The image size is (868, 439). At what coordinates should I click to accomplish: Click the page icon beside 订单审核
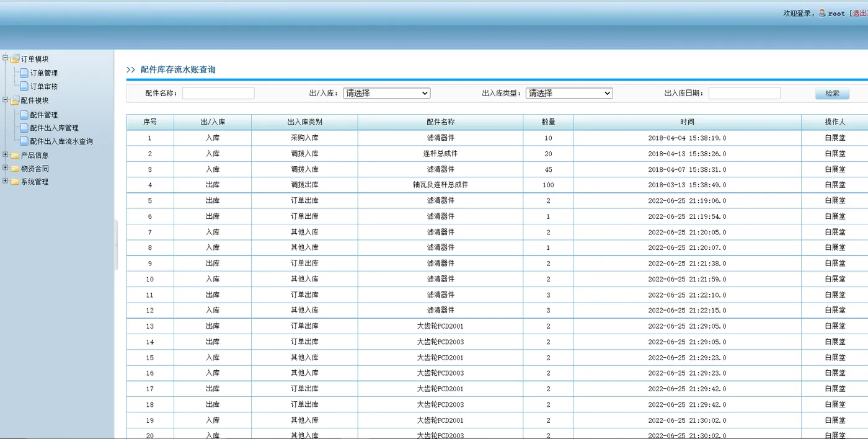coord(24,86)
